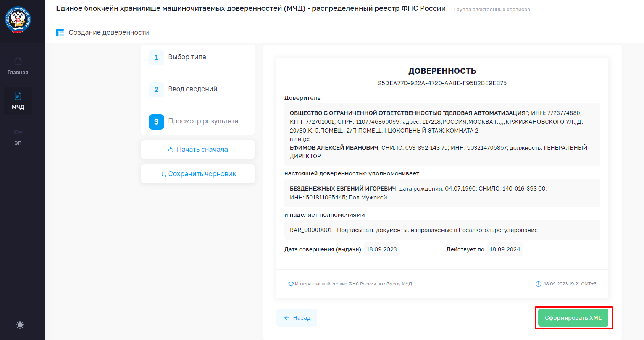The image size is (644, 340).
Task: Click the step number 2 badge
Action: coord(157,90)
